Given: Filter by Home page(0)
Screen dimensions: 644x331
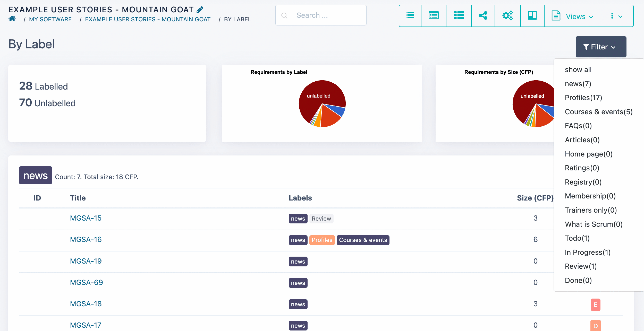Looking at the screenshot, I should pos(589,154).
